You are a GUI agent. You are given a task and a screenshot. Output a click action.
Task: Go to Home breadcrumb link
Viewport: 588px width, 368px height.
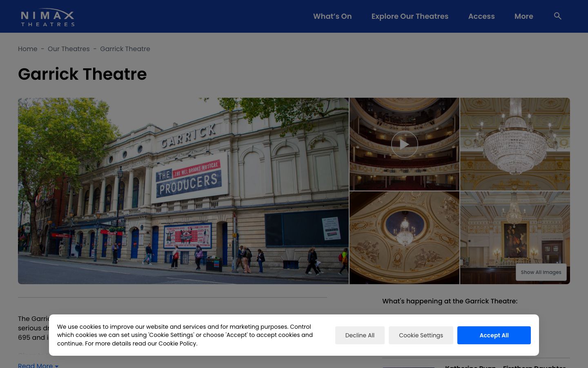pyautogui.click(x=28, y=49)
